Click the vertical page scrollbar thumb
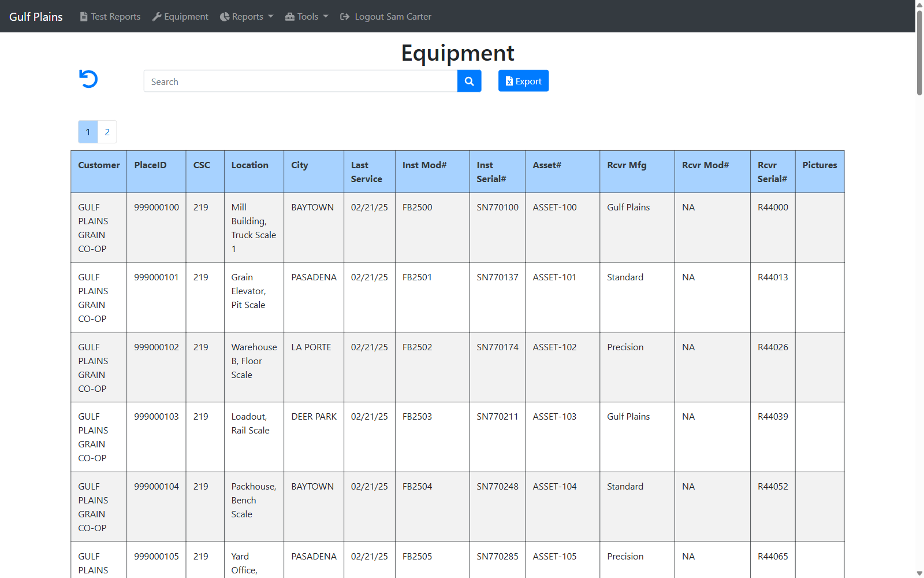924x578 pixels. [919, 52]
